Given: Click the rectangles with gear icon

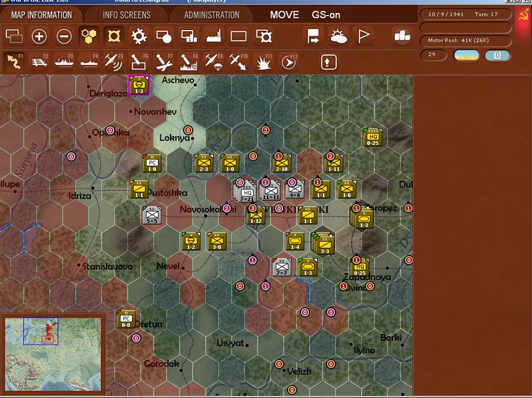Looking at the screenshot, I should tap(263, 36).
